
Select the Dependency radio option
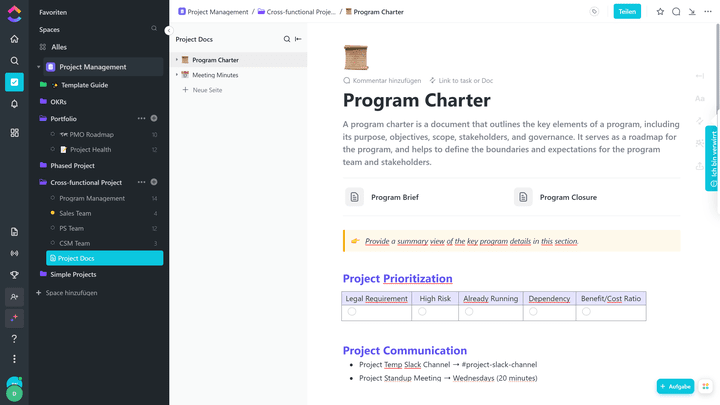[x=534, y=312]
